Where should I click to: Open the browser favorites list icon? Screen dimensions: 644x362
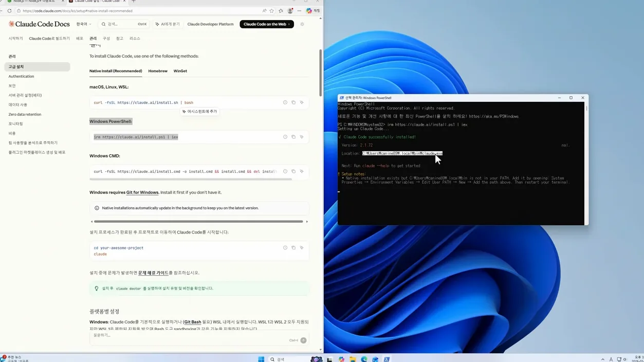tap(281, 11)
